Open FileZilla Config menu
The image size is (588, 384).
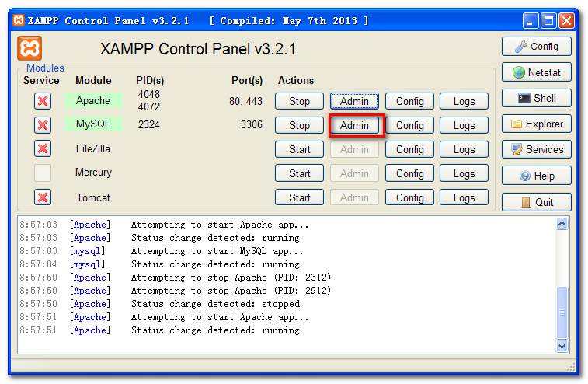pyautogui.click(x=409, y=149)
